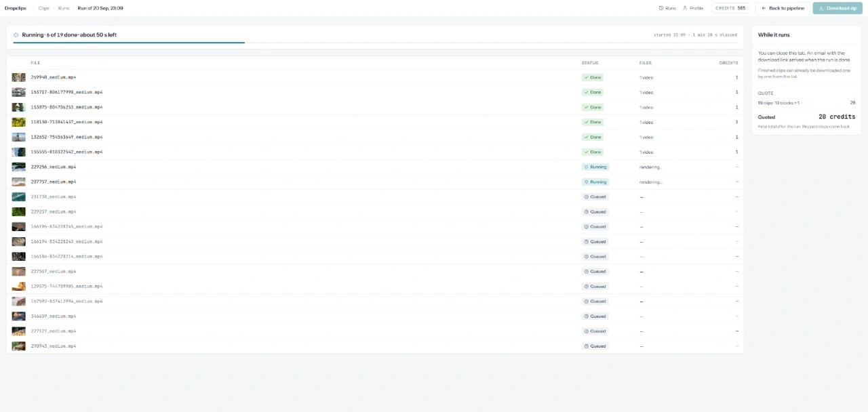
Task: Click the '20 credits' quoted total
Action: [x=837, y=117]
